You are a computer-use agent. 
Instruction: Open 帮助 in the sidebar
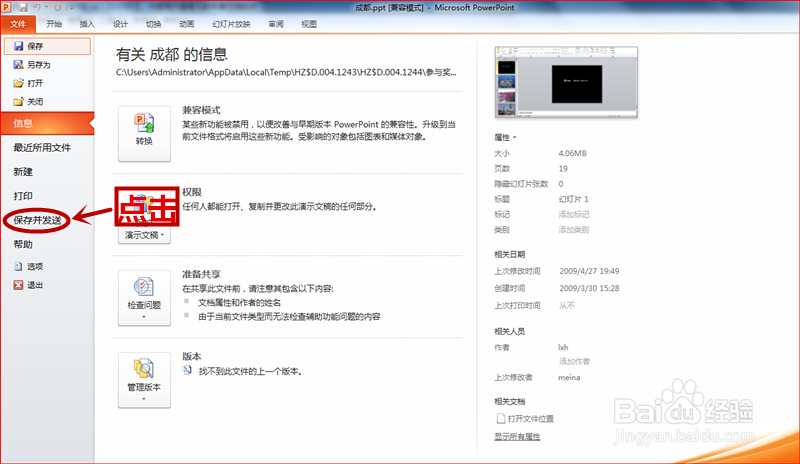[23, 244]
